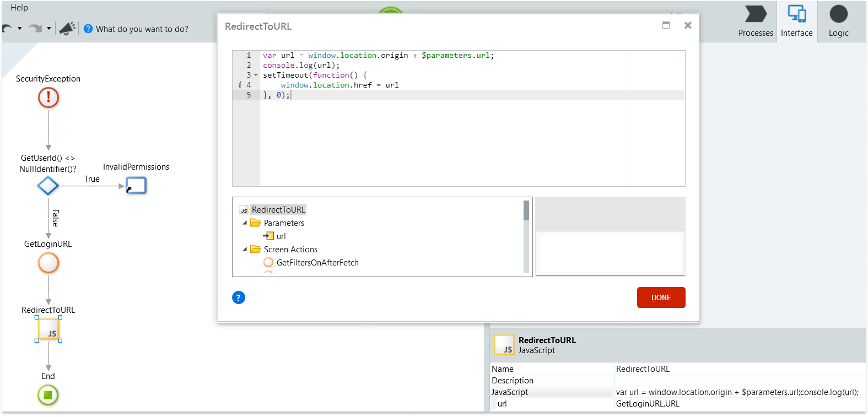
Task: Click the RedirectToURL dialog title
Action: (x=258, y=26)
